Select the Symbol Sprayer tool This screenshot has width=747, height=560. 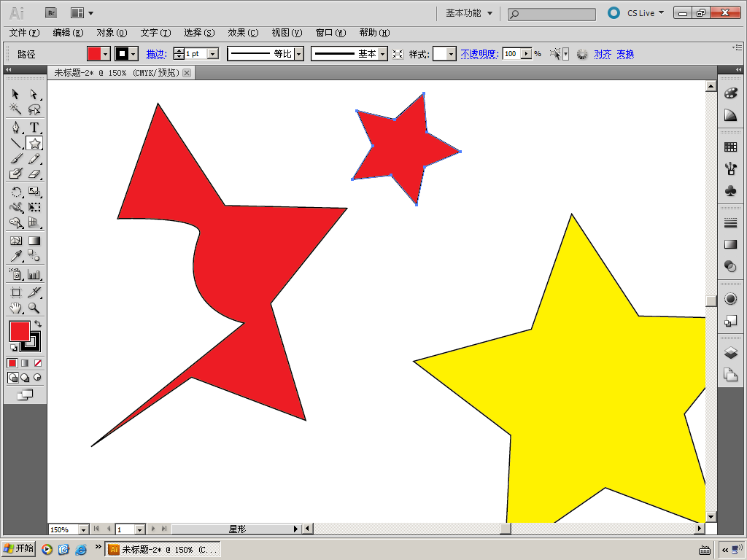[x=16, y=274]
